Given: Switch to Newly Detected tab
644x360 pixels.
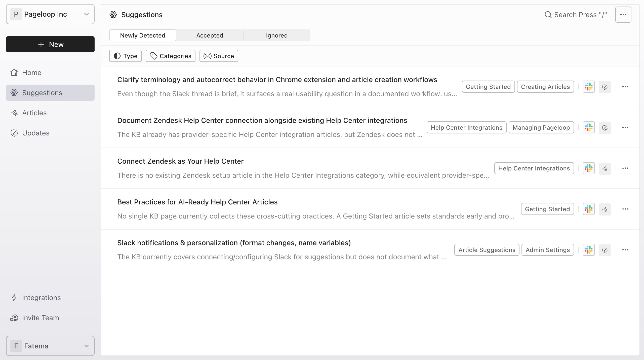Looking at the screenshot, I should click(x=143, y=35).
